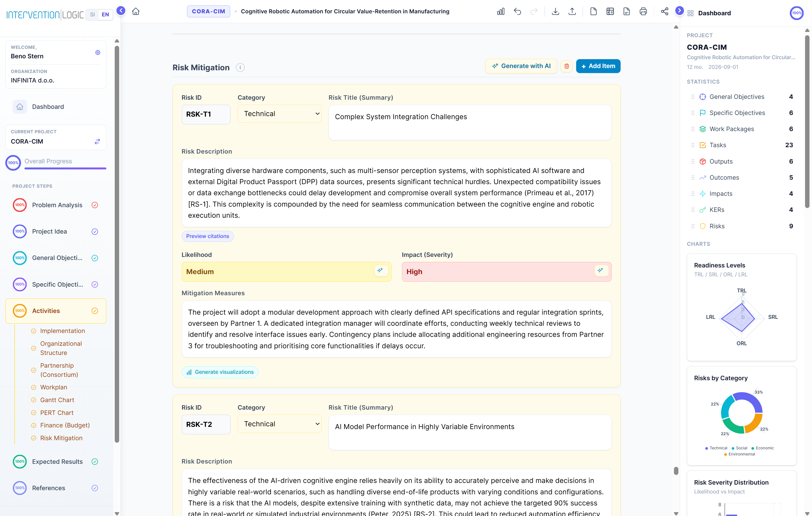Click AI sparkle icon in Impact field

[601, 270]
